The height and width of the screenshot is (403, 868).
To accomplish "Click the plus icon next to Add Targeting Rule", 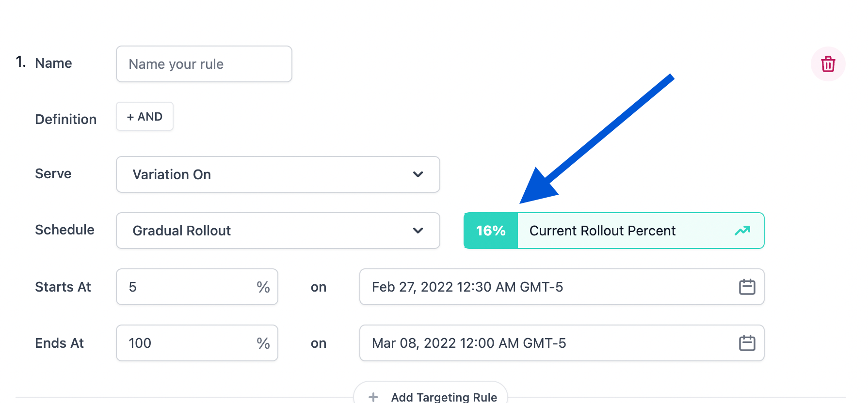I will coord(373,396).
